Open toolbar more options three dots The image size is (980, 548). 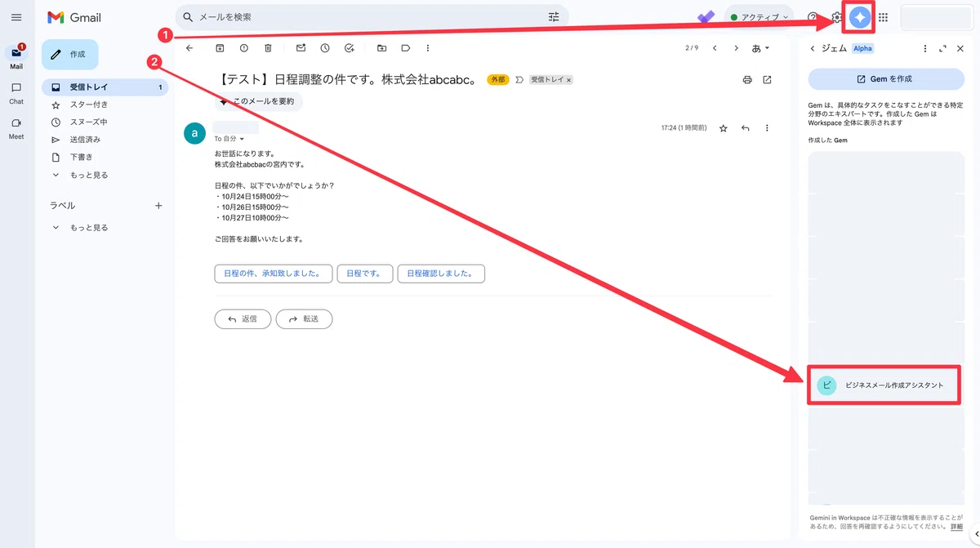click(428, 48)
